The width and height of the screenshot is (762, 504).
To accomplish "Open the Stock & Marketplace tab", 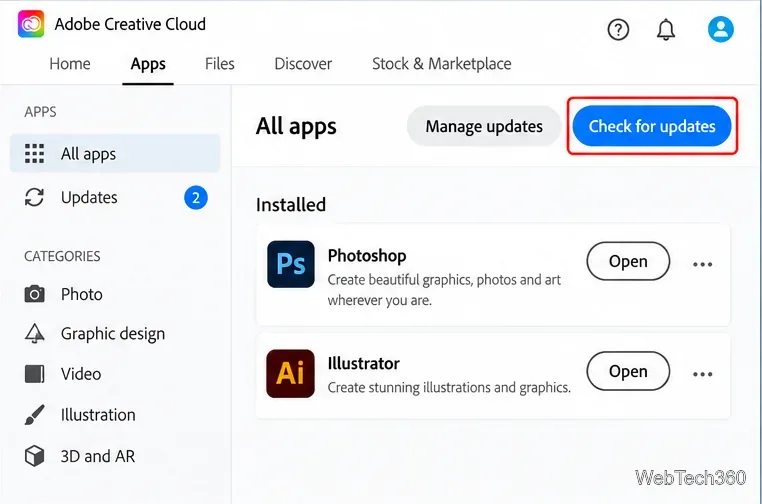I will [x=442, y=64].
